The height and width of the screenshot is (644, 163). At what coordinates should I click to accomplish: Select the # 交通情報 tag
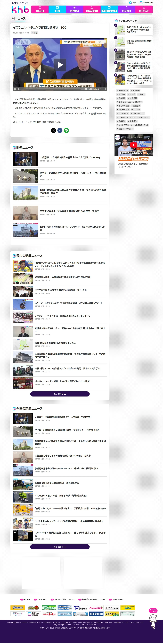(x=132, y=98)
